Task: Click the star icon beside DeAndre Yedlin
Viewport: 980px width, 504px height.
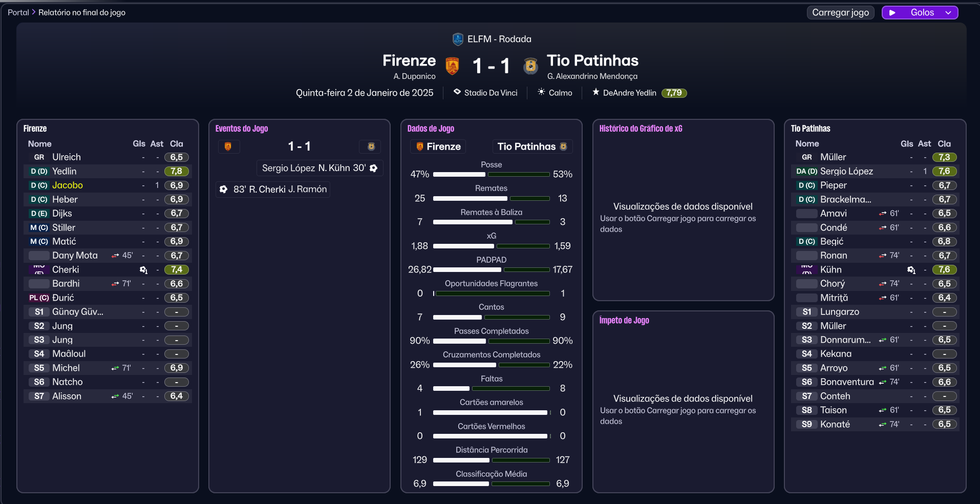Action: (x=595, y=93)
